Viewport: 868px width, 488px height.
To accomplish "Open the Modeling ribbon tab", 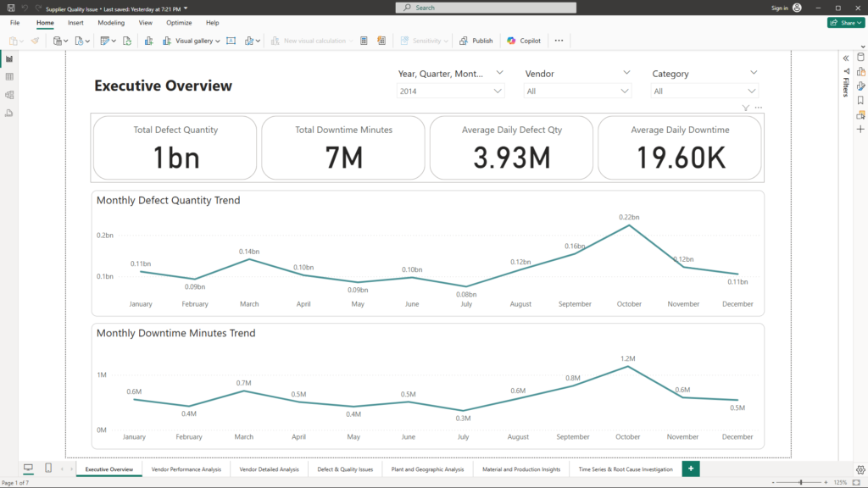I will [111, 23].
